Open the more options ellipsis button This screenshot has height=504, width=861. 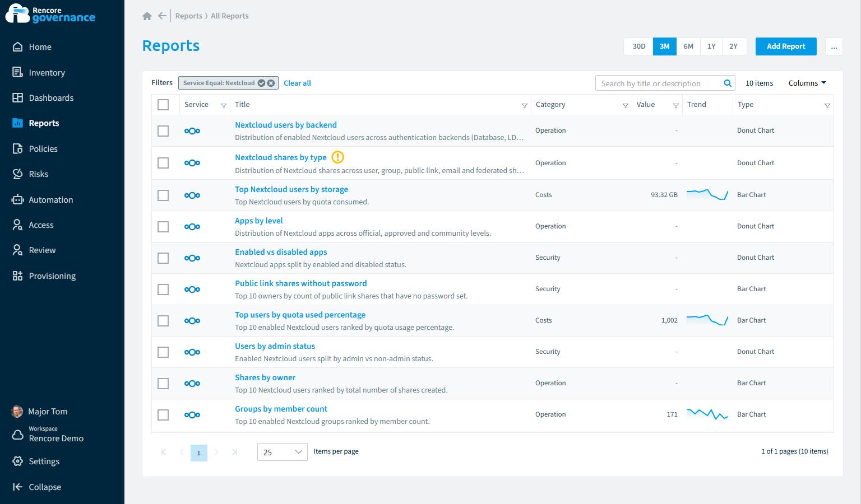click(x=834, y=46)
